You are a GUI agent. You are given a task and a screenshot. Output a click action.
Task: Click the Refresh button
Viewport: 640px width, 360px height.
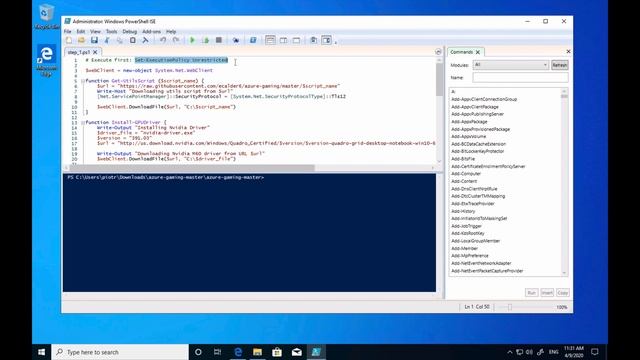coord(560,65)
